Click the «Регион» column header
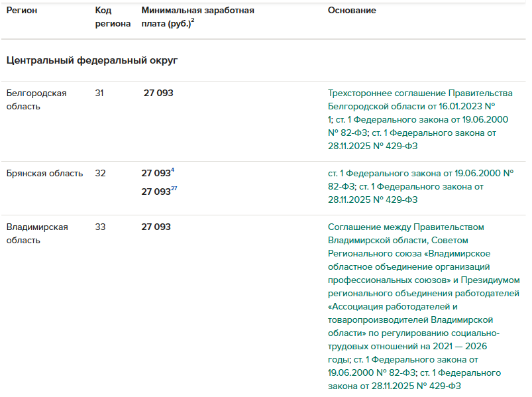Image resolution: width=532 pixels, height=397 pixels. click(22, 11)
